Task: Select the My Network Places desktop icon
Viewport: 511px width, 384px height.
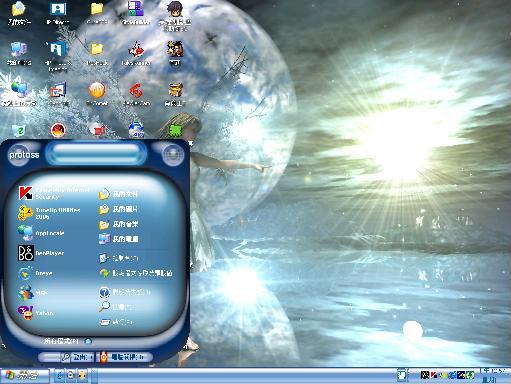Action: [19, 94]
